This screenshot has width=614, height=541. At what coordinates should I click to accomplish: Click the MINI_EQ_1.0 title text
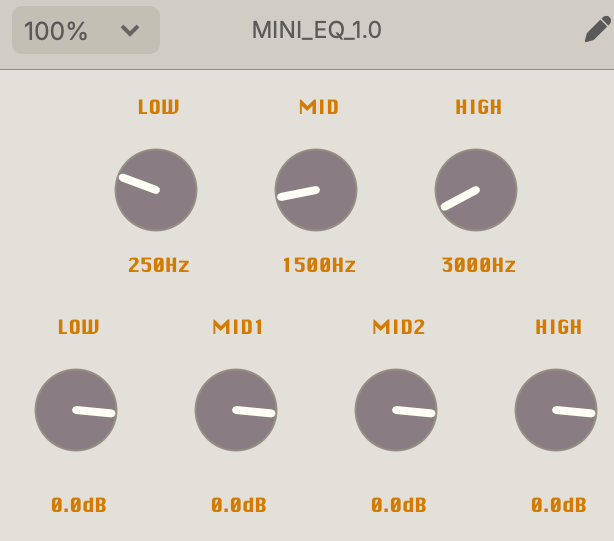click(316, 30)
